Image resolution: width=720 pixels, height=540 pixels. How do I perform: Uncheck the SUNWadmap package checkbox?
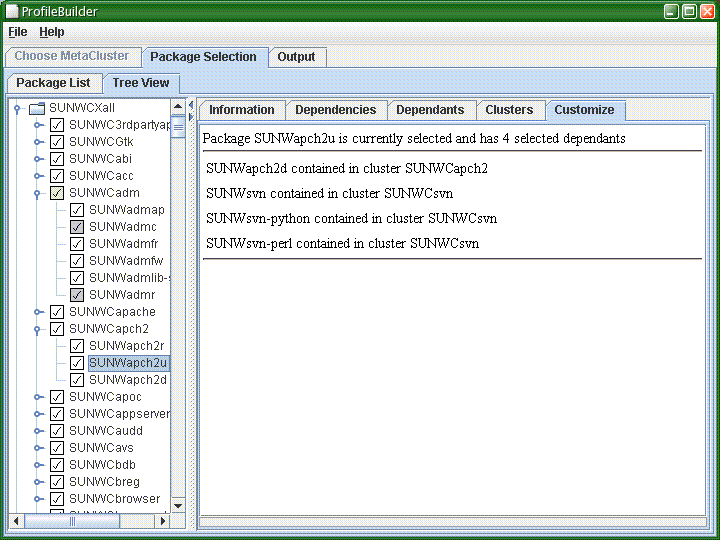(77, 210)
